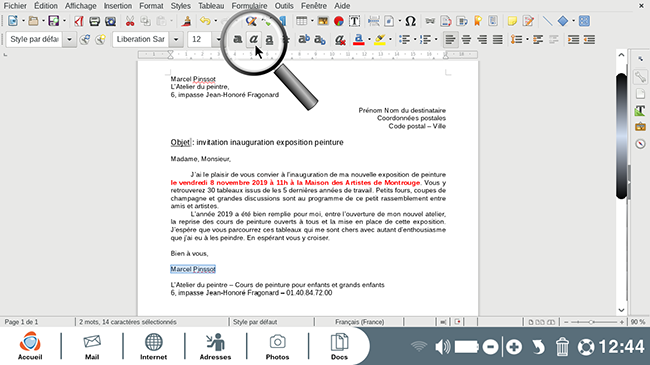This screenshot has width=650, height=365.
Task: Click the New document icon
Action: pyautogui.click(x=13, y=21)
